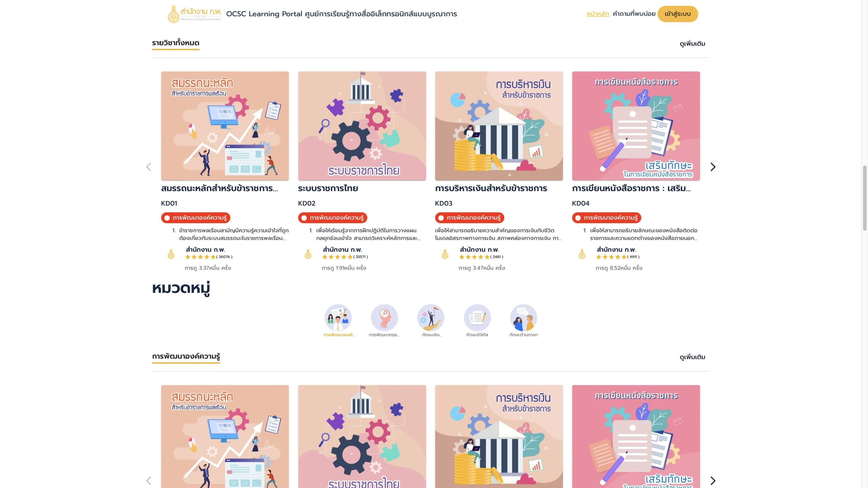Click the สำนักงาน ก.พ. emblem under KD02

point(308,254)
